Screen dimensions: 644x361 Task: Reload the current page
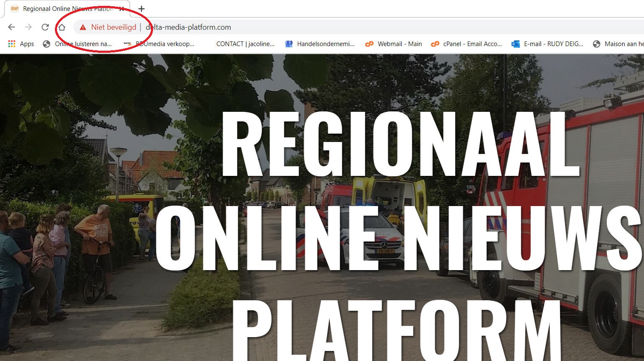[x=45, y=27]
